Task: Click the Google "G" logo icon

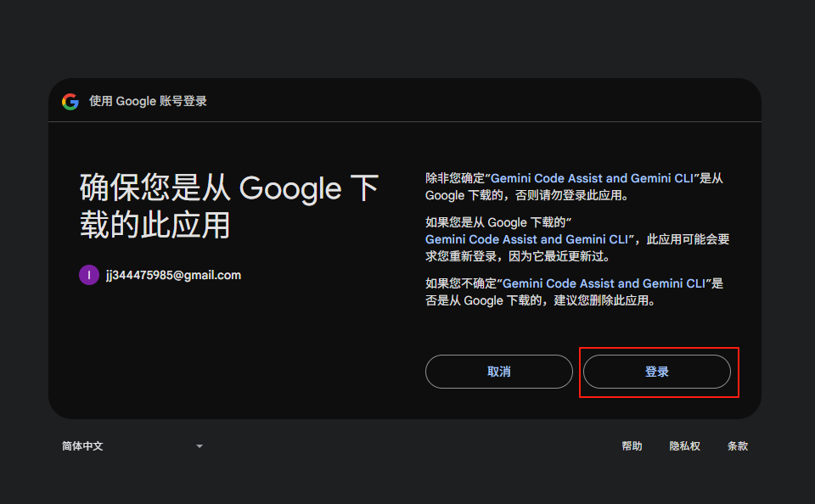Action: pyautogui.click(x=70, y=100)
